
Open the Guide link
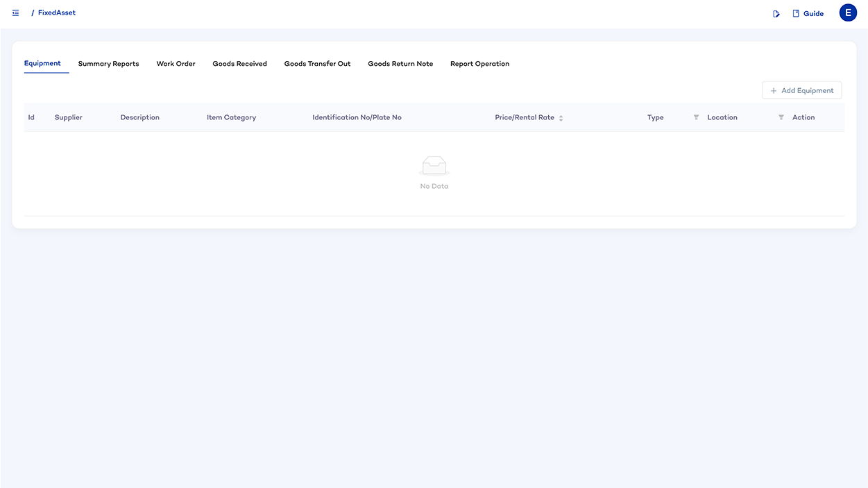[x=808, y=14]
